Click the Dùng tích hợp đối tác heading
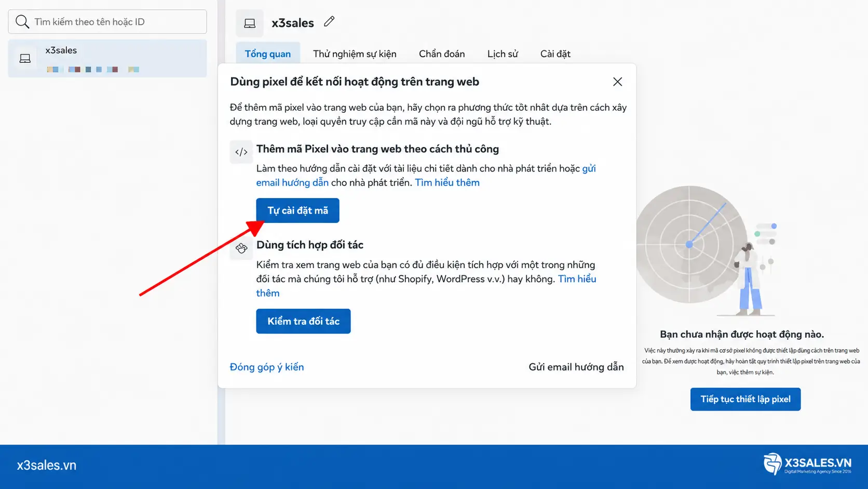This screenshot has height=489, width=868. (310, 245)
